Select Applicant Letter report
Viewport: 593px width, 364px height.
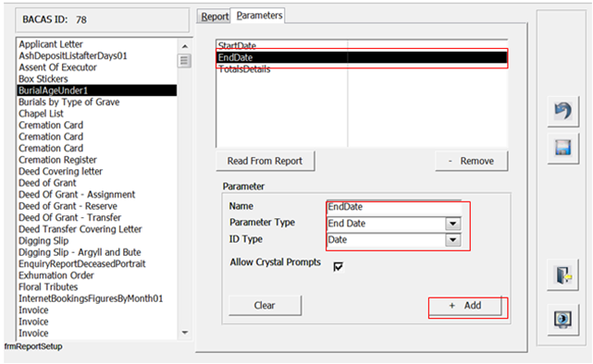[x=97, y=44]
